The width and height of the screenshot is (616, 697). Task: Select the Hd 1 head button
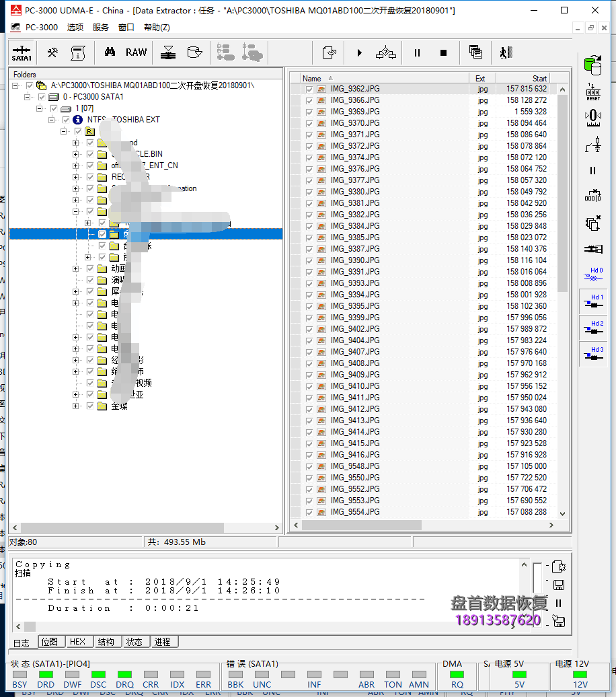coord(593,301)
